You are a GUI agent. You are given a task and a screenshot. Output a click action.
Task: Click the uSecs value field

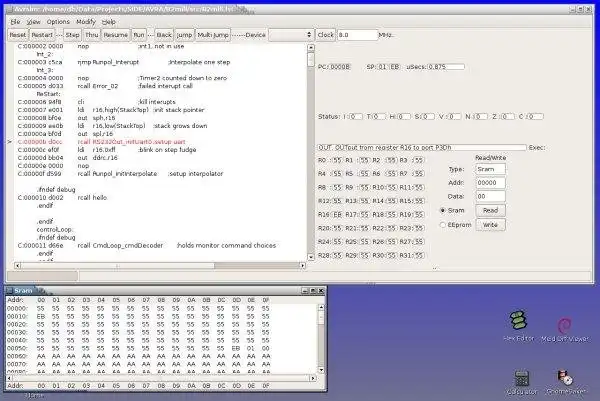[446, 67]
